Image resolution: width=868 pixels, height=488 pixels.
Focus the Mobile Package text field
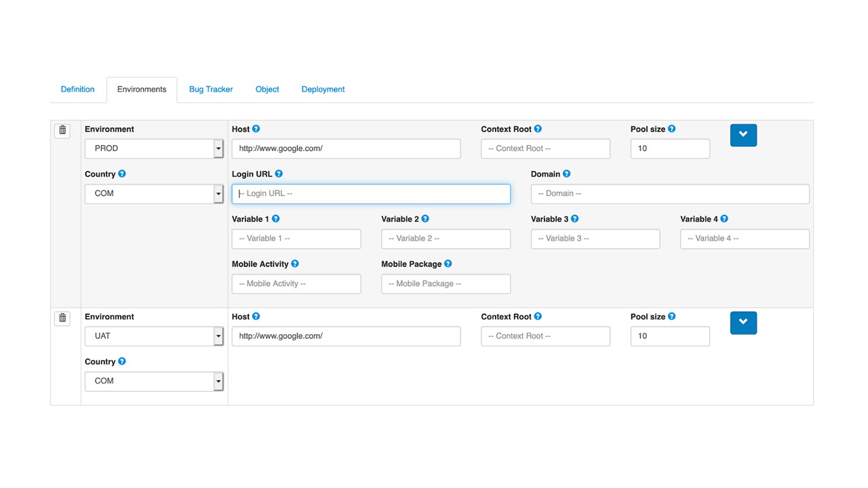pos(446,284)
